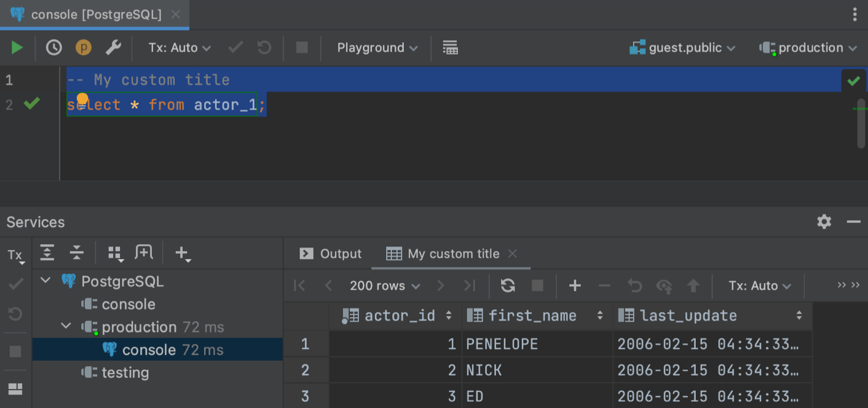Jump to the last page of results
This screenshot has height=408, width=868.
point(470,286)
